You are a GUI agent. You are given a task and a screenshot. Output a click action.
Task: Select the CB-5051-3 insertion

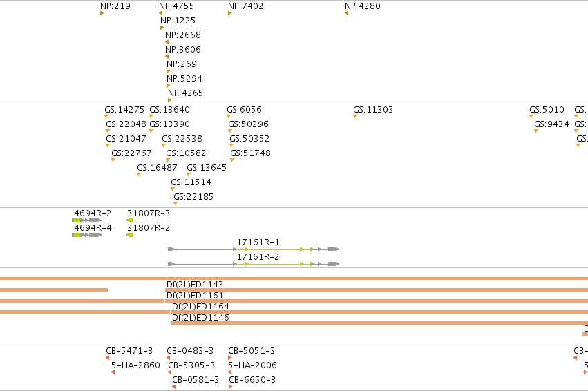230,358
